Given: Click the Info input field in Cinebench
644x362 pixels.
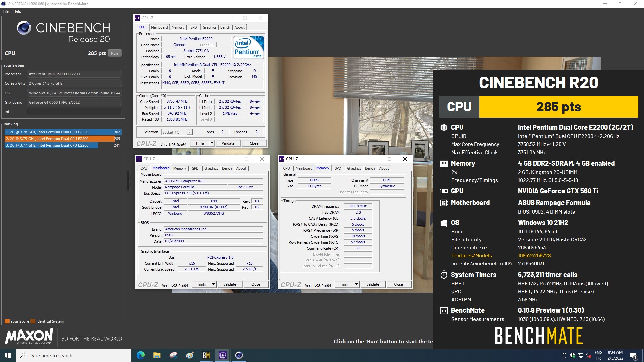Looking at the screenshot, I should click(74, 112).
